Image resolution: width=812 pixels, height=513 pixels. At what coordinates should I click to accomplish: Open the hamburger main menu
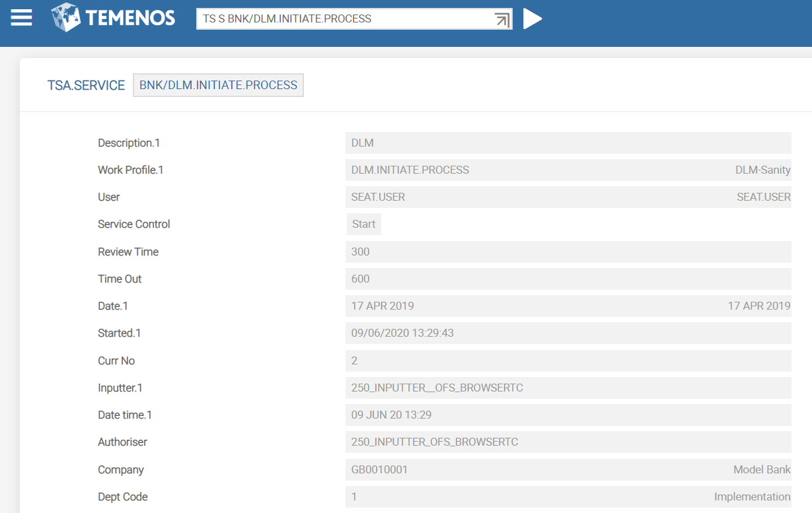[21, 18]
